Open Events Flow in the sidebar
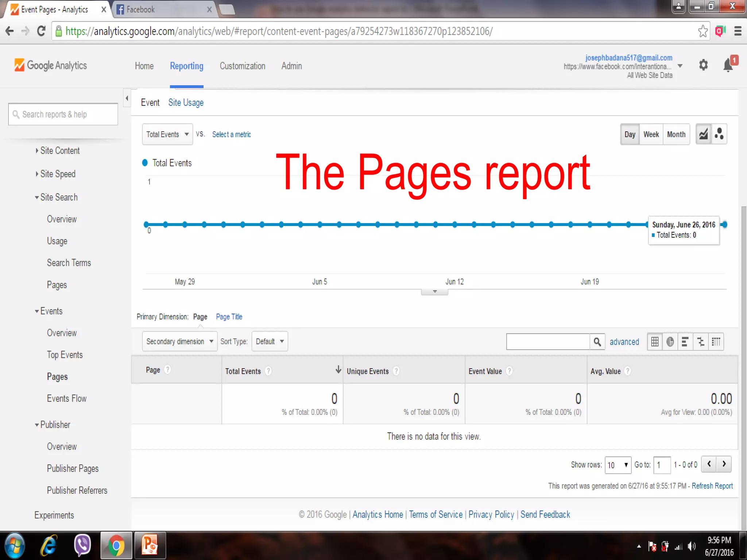The width and height of the screenshot is (747, 560). coord(66,398)
